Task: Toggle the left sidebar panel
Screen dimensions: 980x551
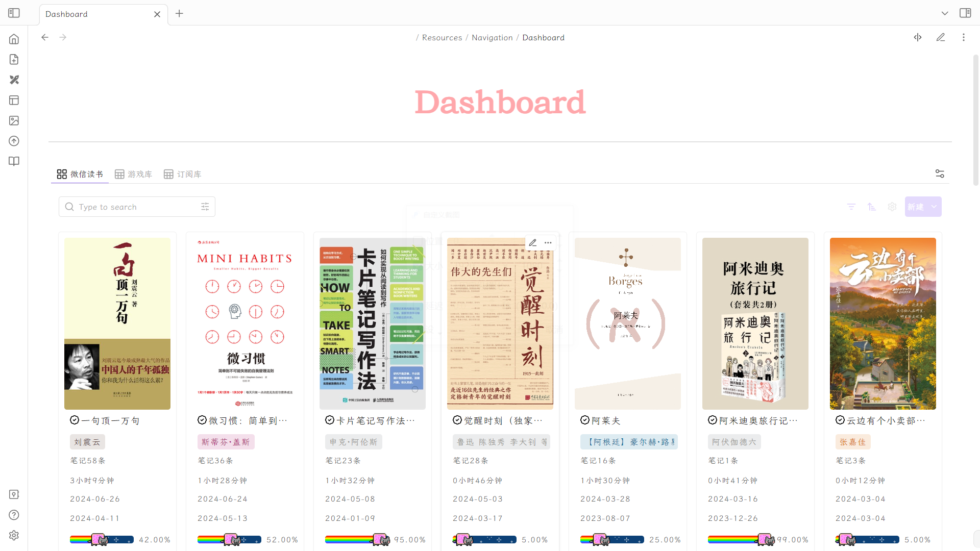Action: tap(14, 13)
